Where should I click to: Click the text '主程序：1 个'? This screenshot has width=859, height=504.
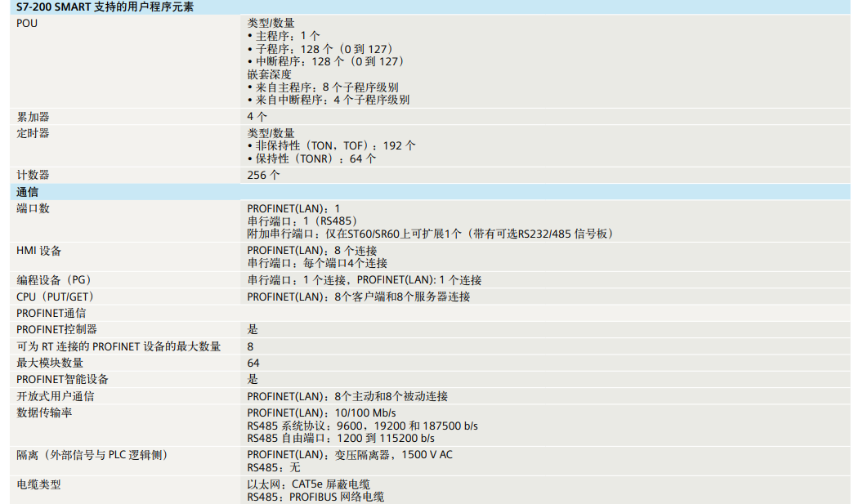point(288,36)
